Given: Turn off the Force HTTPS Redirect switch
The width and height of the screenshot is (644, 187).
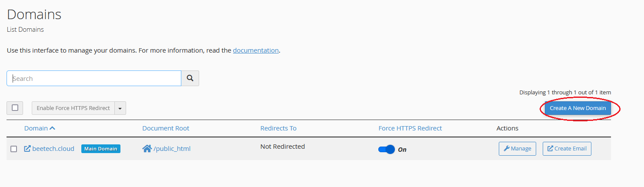Looking at the screenshot, I should tap(386, 149).
